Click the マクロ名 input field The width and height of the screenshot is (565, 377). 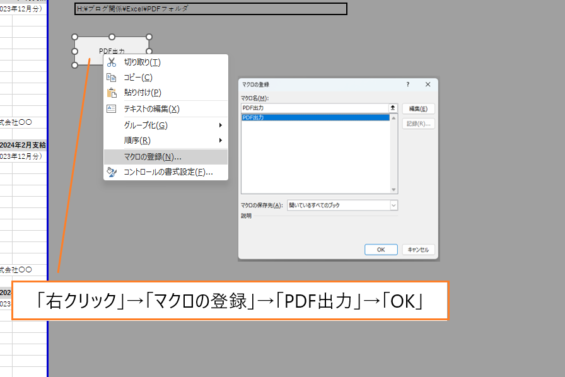click(315, 108)
